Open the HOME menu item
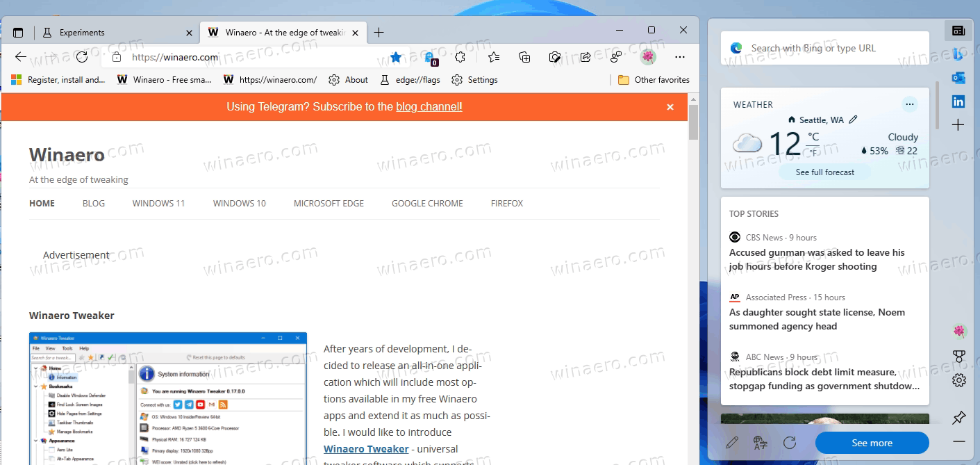 pos(42,204)
